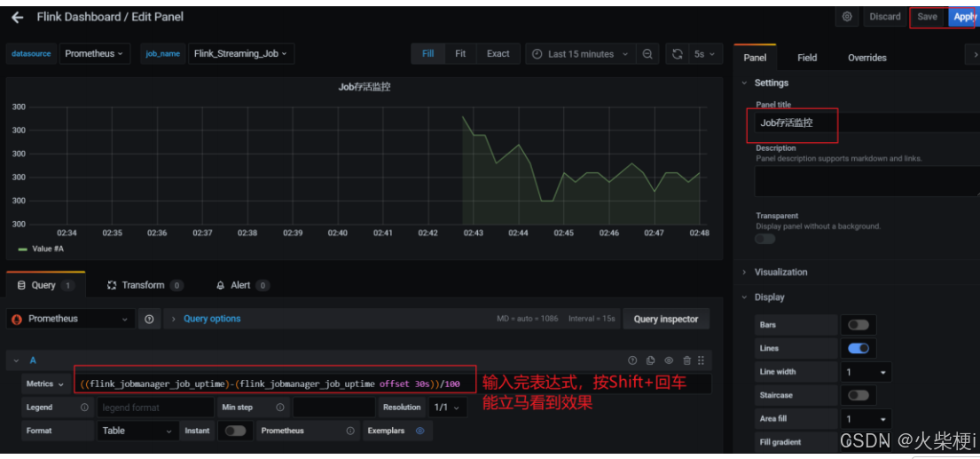Image resolution: width=980 pixels, height=459 pixels.
Task: Select Fit view mode
Action: [460, 54]
